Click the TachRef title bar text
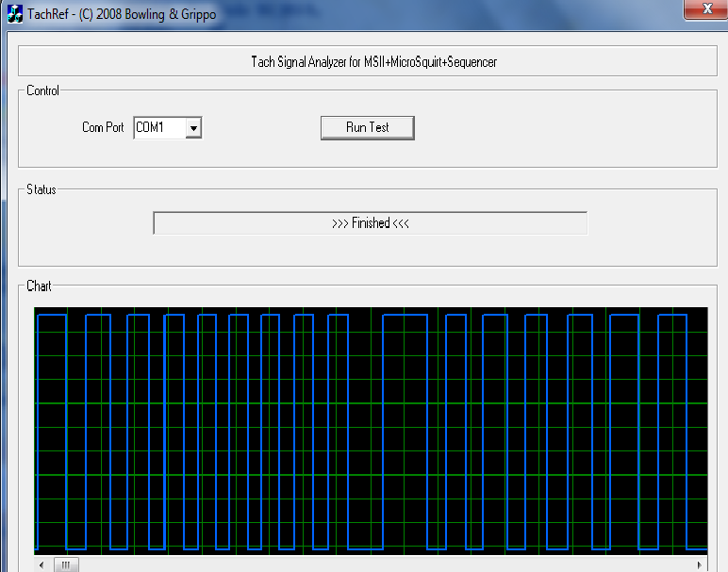Viewport: 728px width, 572px height. tap(122, 14)
